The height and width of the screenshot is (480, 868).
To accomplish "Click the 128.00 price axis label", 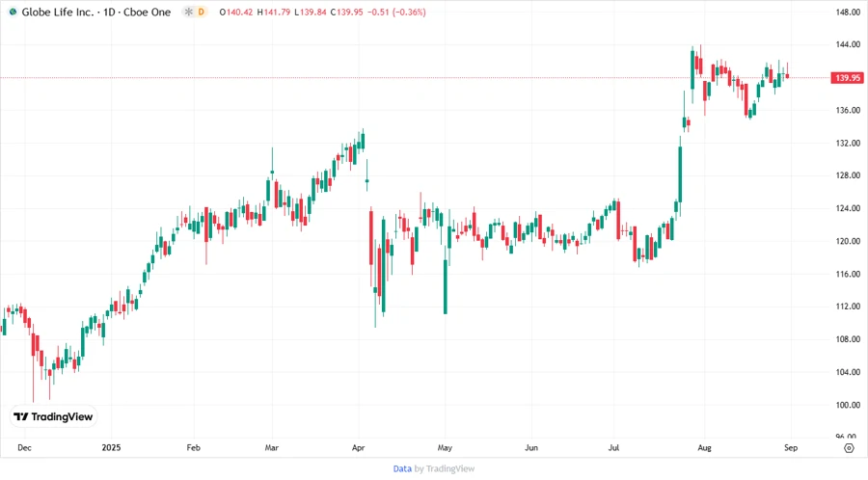I will pos(848,175).
